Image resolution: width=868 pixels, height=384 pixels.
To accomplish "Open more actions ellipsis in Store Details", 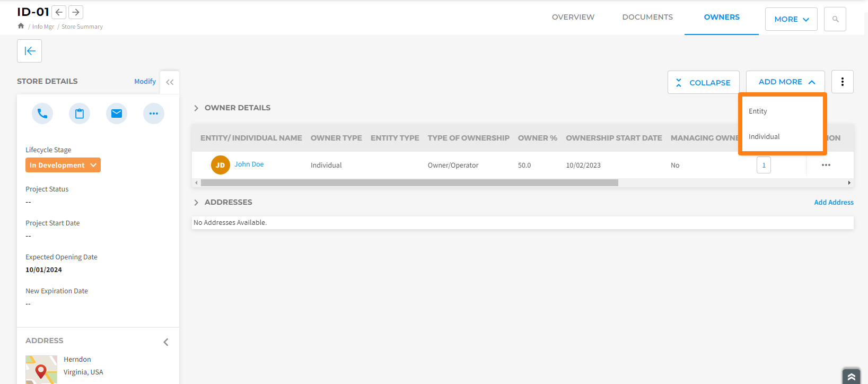I will [154, 114].
